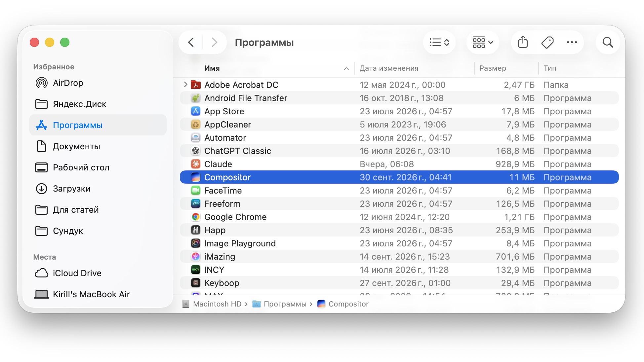
Task: Open Загрузки in the sidebar
Action: (x=98, y=189)
